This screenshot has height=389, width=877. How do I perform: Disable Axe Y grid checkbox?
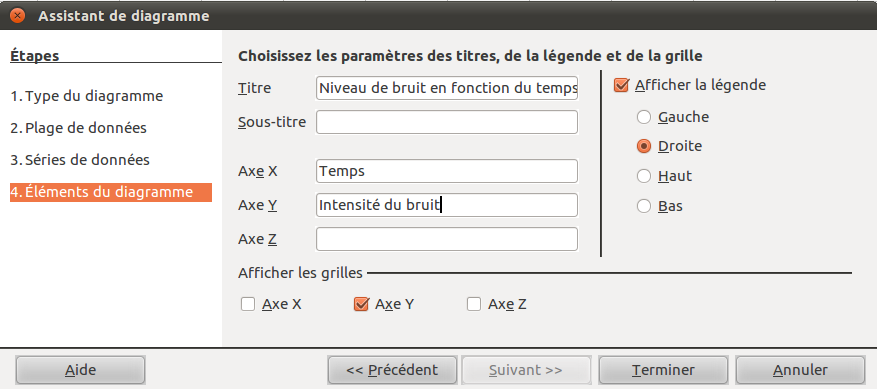click(x=361, y=304)
